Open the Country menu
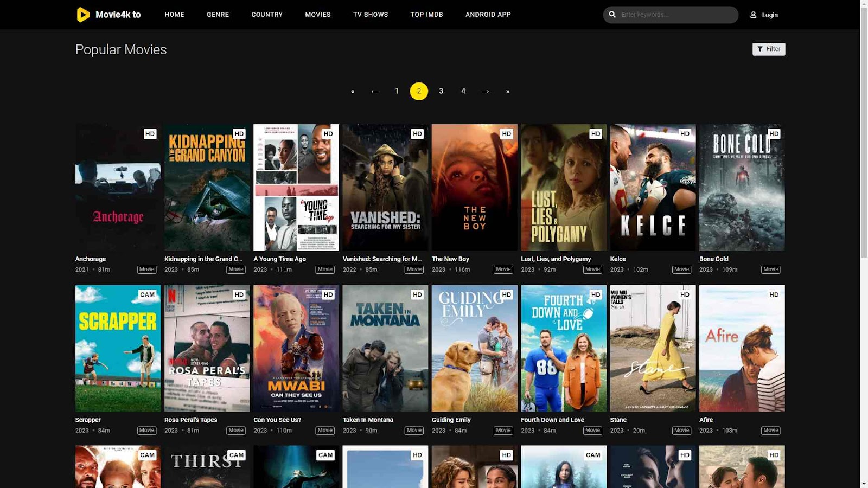 [x=267, y=15]
